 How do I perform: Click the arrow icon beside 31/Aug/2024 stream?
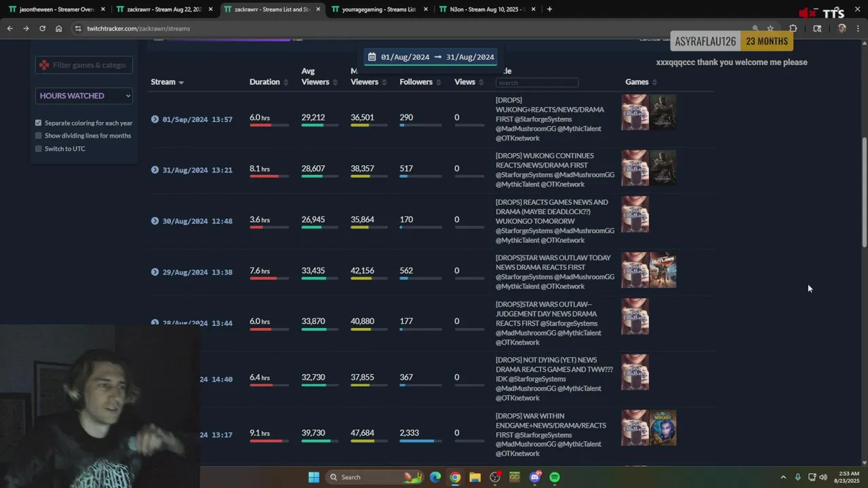(155, 170)
